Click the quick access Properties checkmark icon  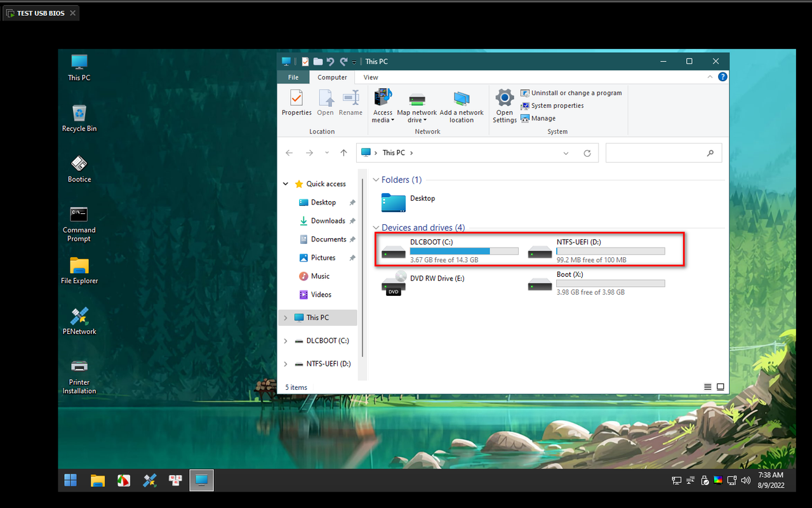click(x=305, y=62)
